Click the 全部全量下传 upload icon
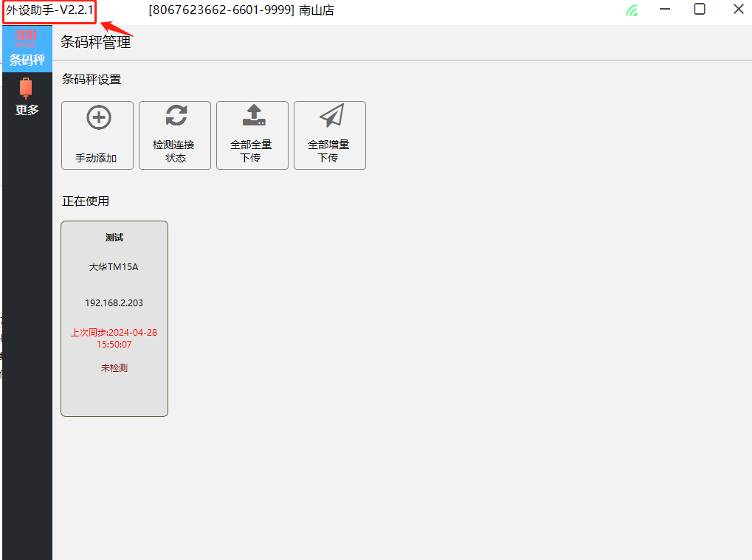 point(254,115)
